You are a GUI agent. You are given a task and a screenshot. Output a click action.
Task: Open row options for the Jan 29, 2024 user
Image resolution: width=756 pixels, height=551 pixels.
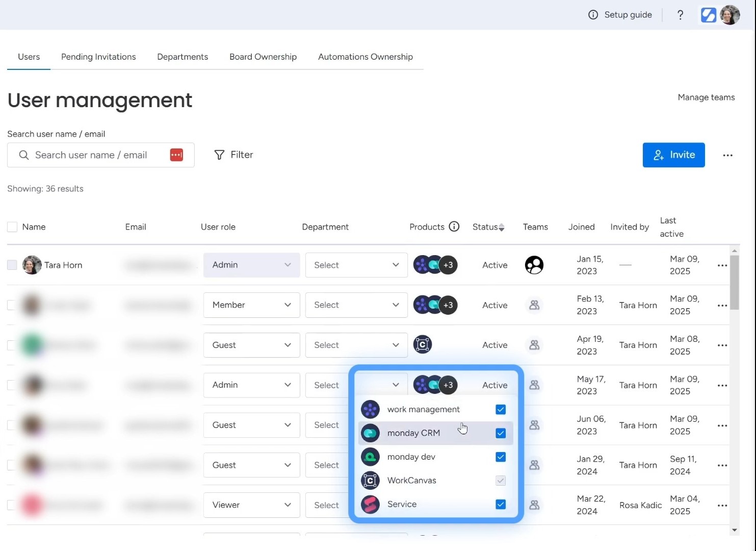pos(722,466)
